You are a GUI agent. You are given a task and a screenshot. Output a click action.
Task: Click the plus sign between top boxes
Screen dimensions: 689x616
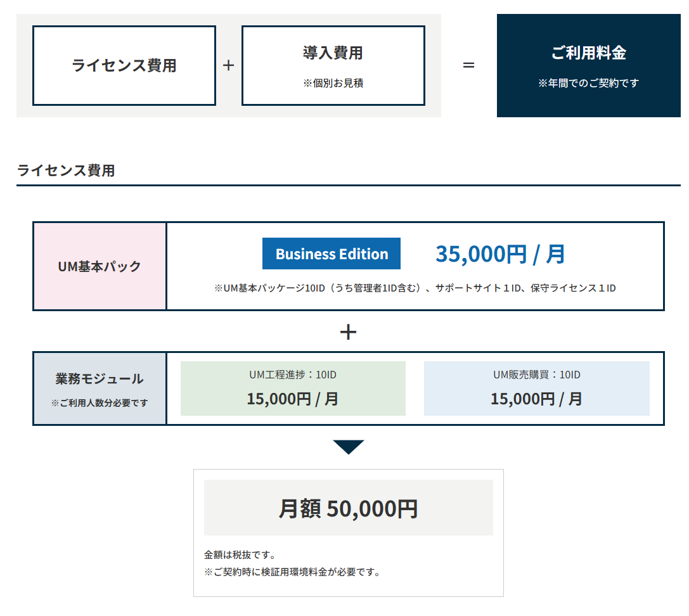coord(229,65)
